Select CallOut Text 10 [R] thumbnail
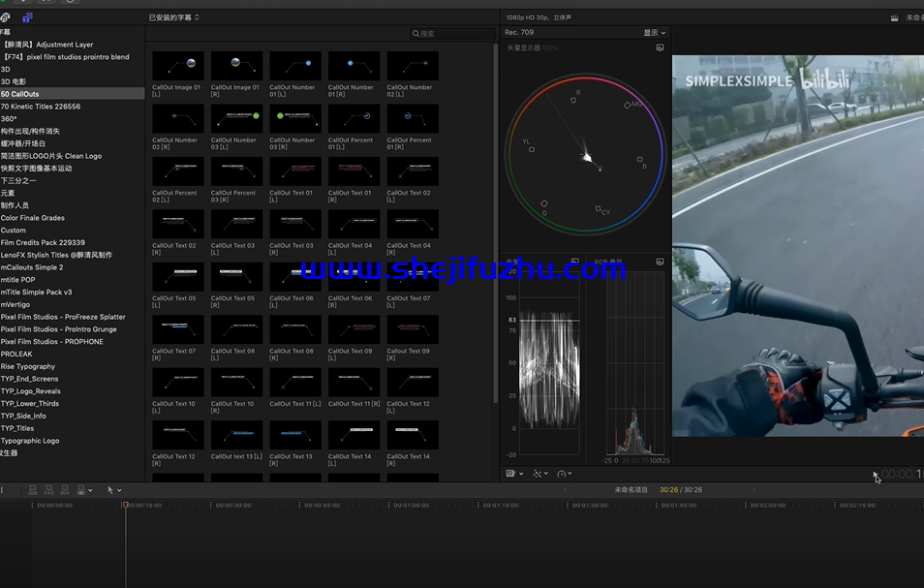Image resolution: width=924 pixels, height=588 pixels. (236, 383)
